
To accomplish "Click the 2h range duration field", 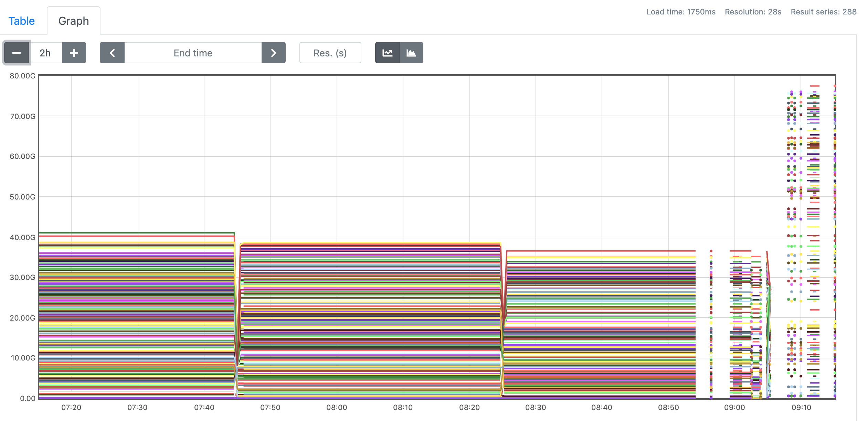I will tap(45, 53).
